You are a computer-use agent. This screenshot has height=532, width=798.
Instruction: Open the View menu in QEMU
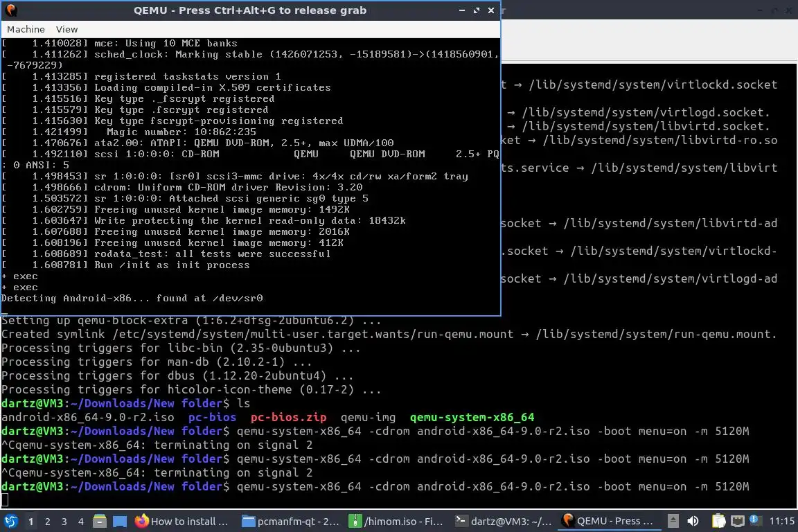pyautogui.click(x=66, y=30)
